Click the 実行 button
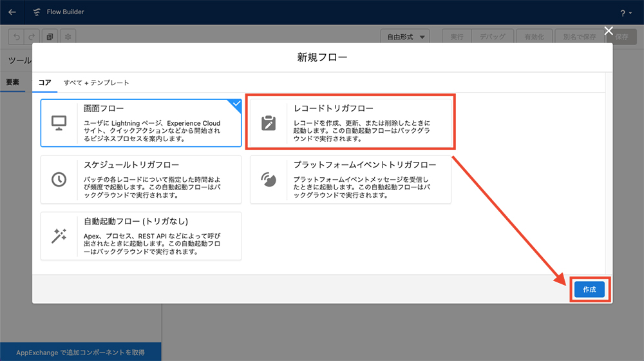 [457, 37]
